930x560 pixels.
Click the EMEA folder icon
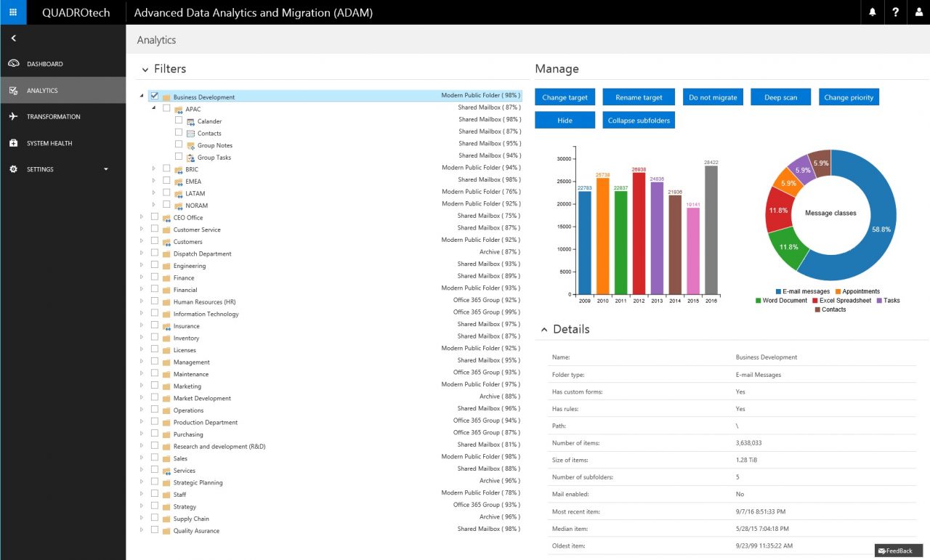coord(178,182)
